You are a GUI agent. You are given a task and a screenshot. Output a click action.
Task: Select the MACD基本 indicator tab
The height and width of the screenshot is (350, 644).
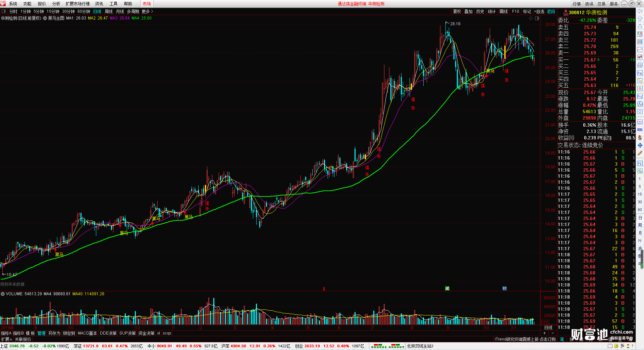pyautogui.click(x=87, y=333)
